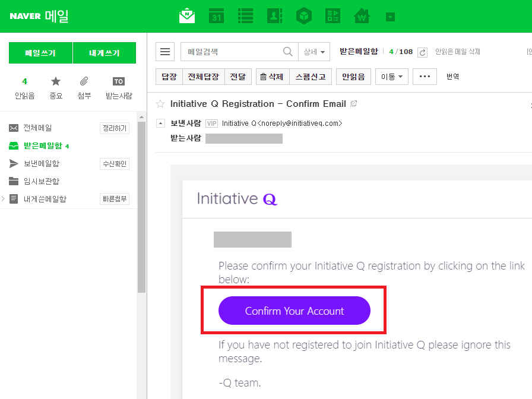Collapse the sender details arrow

(x=160, y=123)
